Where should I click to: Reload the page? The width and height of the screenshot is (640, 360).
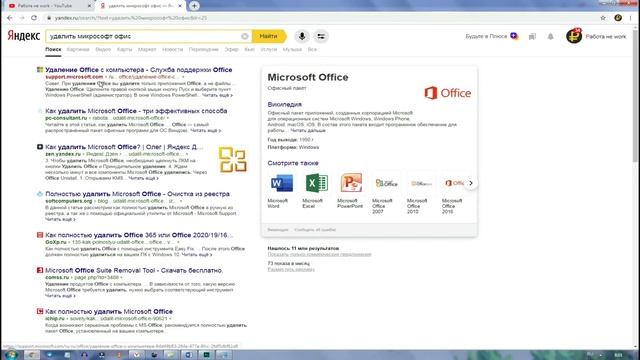[34, 18]
